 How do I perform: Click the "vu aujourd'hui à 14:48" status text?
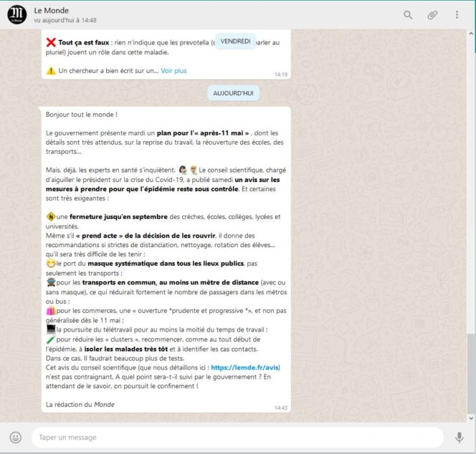[65, 20]
